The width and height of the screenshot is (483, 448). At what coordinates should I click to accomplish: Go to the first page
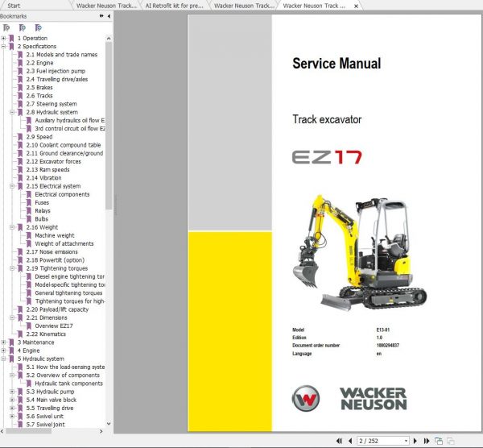(x=339, y=441)
